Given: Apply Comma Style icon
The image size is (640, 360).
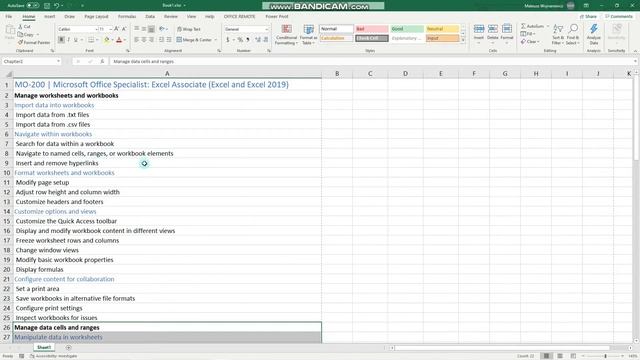Looking at the screenshot, I should pyautogui.click(x=248, y=40).
